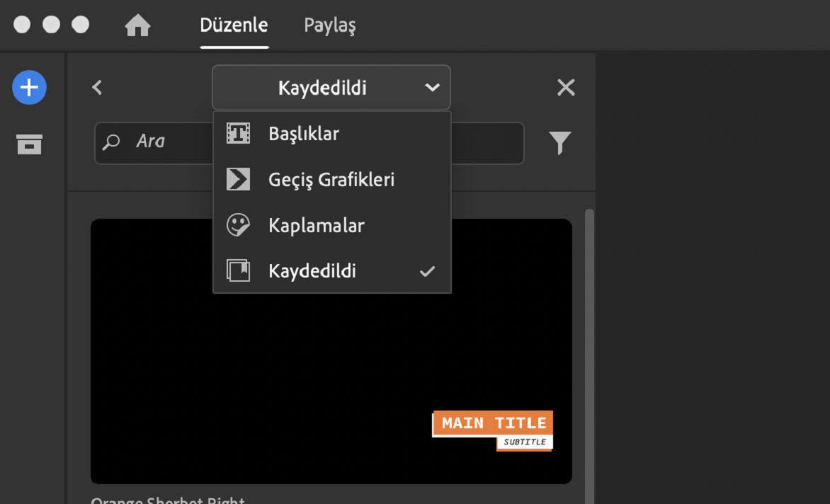Select the Başlıklar titles icon
This screenshot has width=830, height=504.
click(237, 133)
